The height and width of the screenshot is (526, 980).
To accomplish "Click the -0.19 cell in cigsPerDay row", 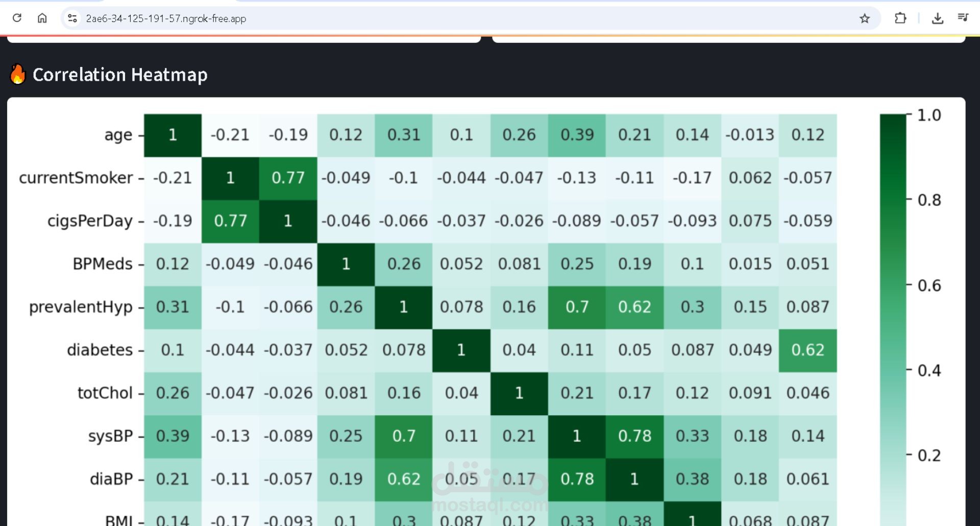I will click(173, 221).
